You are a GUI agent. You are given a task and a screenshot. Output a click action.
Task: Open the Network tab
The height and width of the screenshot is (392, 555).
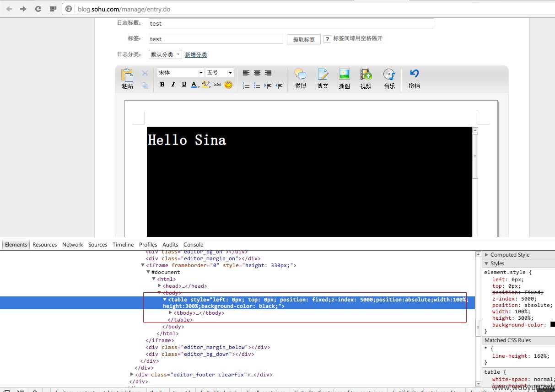click(x=73, y=245)
